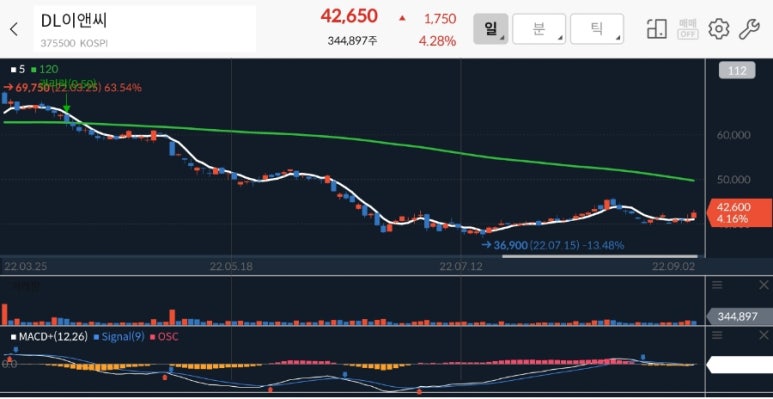Open chart settings gear
This screenshot has width=773, height=399.
[718, 29]
